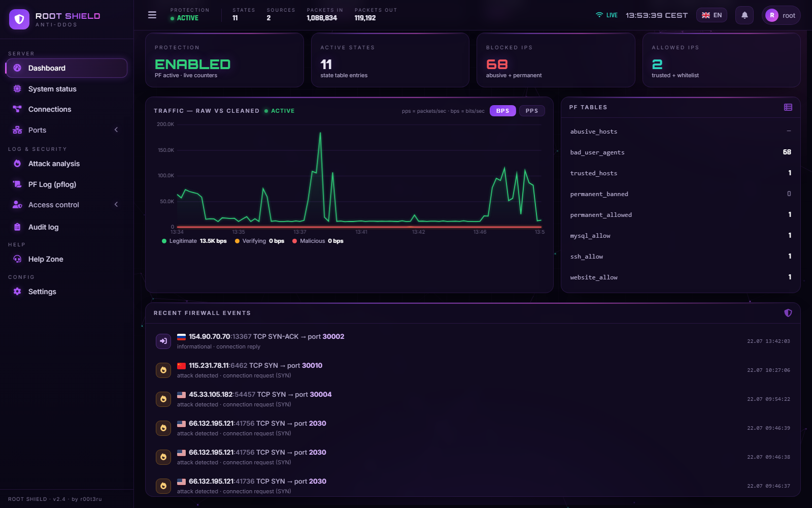Click the flame icon for 115.231.78.11 event
Viewport: 812px width, 508px height.
(163, 370)
